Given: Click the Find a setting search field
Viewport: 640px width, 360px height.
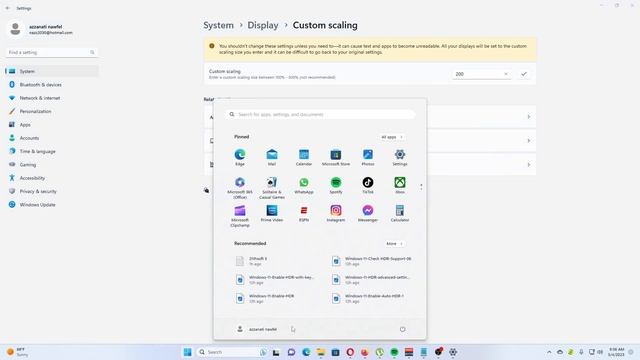Looking at the screenshot, I should pos(51,52).
